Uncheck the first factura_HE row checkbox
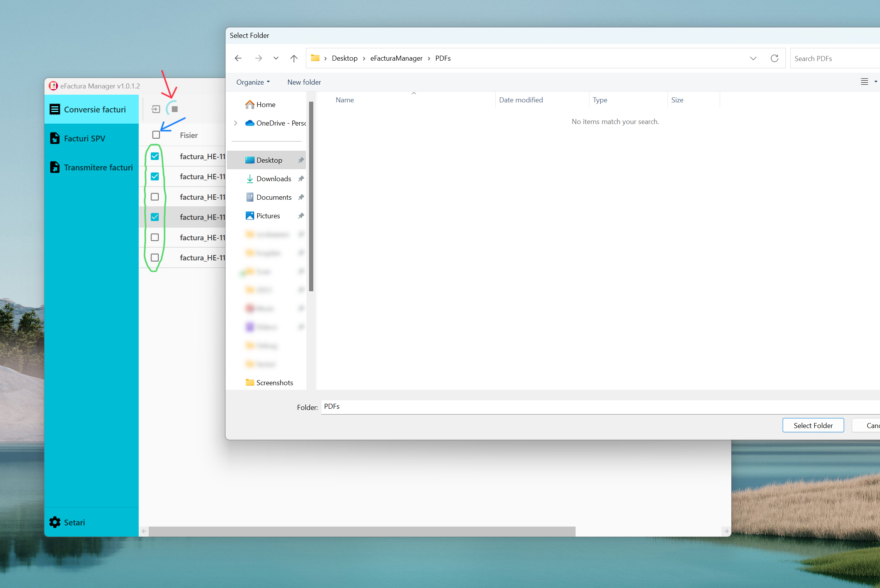 [x=155, y=156]
